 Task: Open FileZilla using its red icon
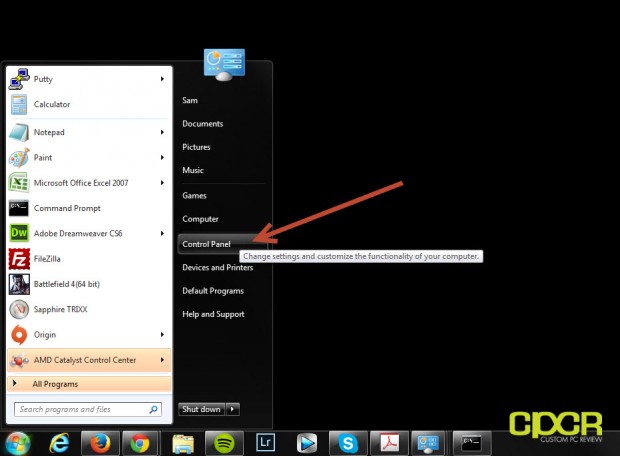pyautogui.click(x=19, y=259)
